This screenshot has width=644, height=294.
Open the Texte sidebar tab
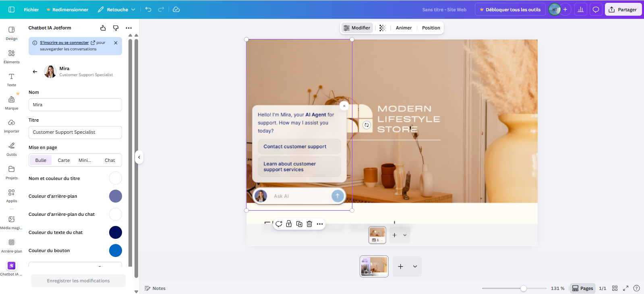[x=12, y=80]
